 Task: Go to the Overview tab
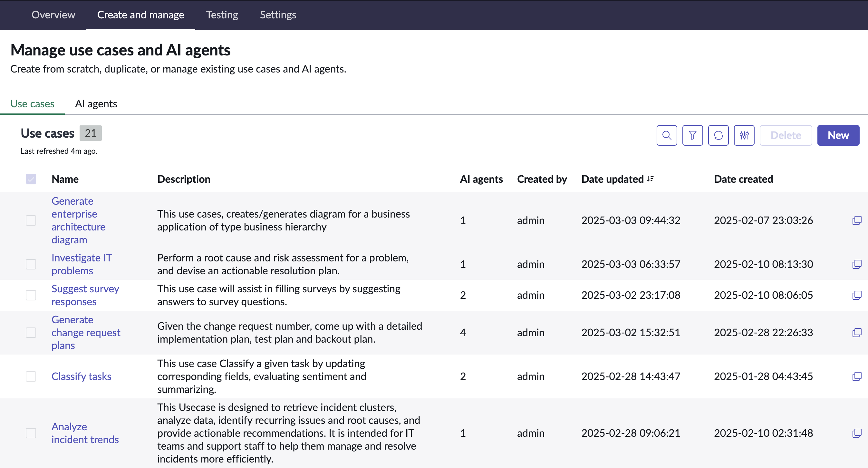53,15
